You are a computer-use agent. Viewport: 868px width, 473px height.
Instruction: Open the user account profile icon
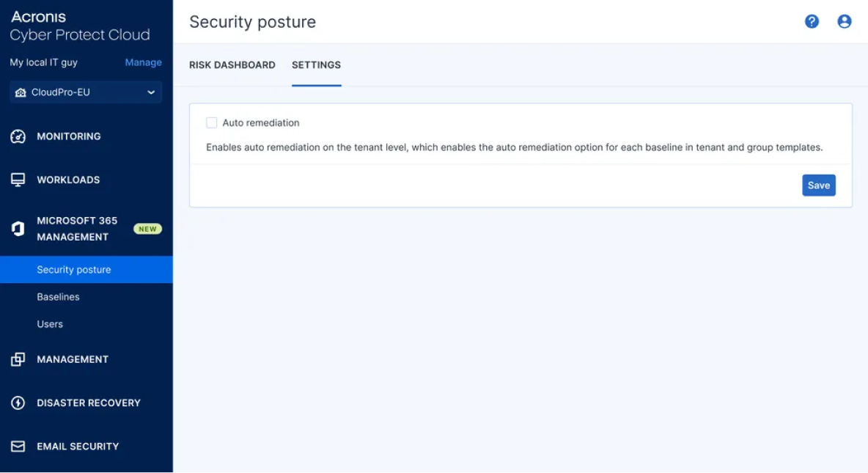(x=845, y=21)
